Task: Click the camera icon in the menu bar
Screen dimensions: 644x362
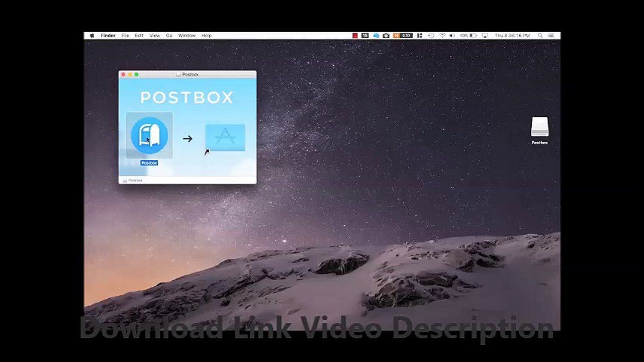Action: pyautogui.click(x=386, y=36)
